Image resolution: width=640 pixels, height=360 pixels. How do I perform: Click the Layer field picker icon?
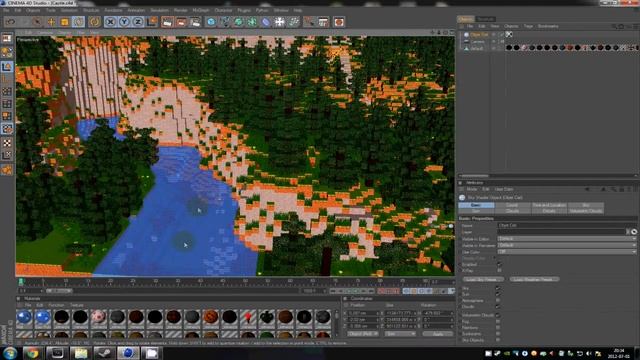click(634, 232)
